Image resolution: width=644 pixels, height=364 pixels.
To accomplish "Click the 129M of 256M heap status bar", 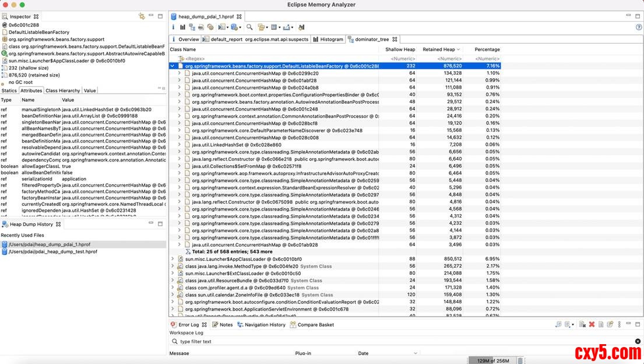I will tap(492, 361).
